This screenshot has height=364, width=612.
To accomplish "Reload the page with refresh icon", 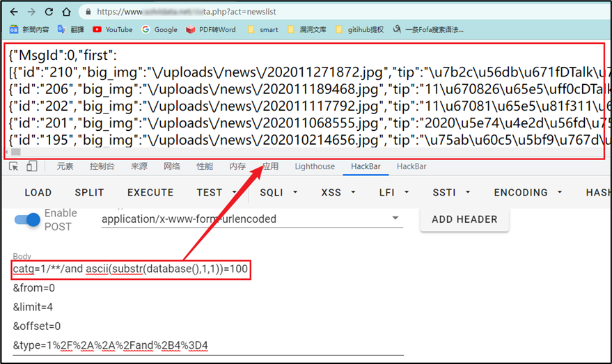I will click(x=49, y=12).
